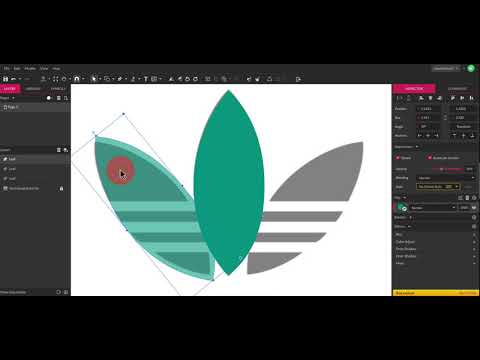Click the Angle input field
Image resolution: width=480 pixels, height=360 pixels.
tap(429, 127)
